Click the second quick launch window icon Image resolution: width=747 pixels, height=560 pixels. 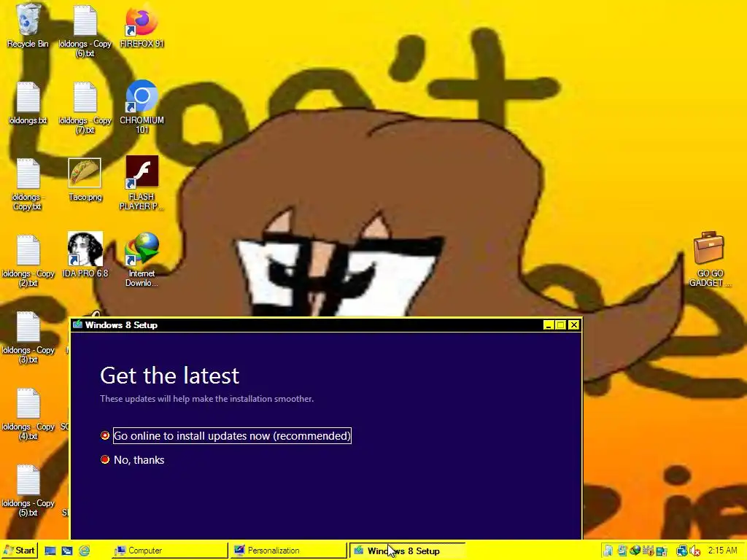66,551
